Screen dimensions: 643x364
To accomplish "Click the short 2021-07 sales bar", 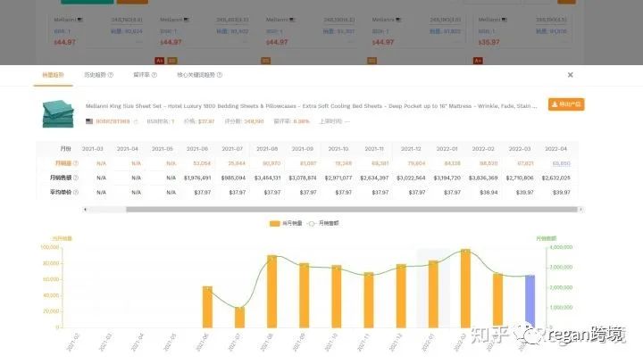I will (x=239, y=318).
